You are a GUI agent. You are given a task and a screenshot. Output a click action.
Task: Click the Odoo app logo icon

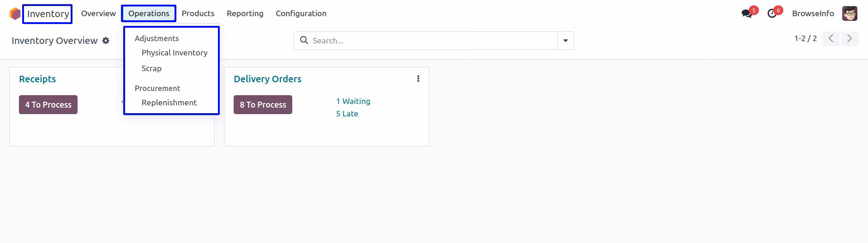click(x=15, y=14)
